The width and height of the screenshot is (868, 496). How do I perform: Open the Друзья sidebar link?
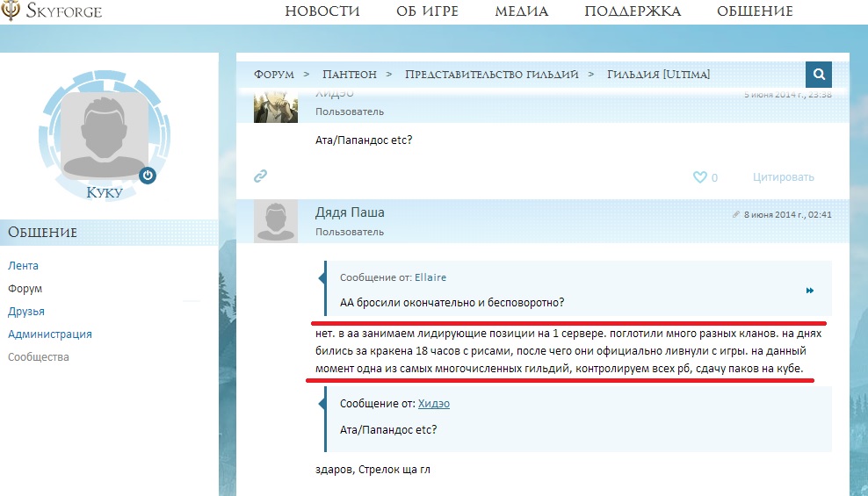pos(26,312)
